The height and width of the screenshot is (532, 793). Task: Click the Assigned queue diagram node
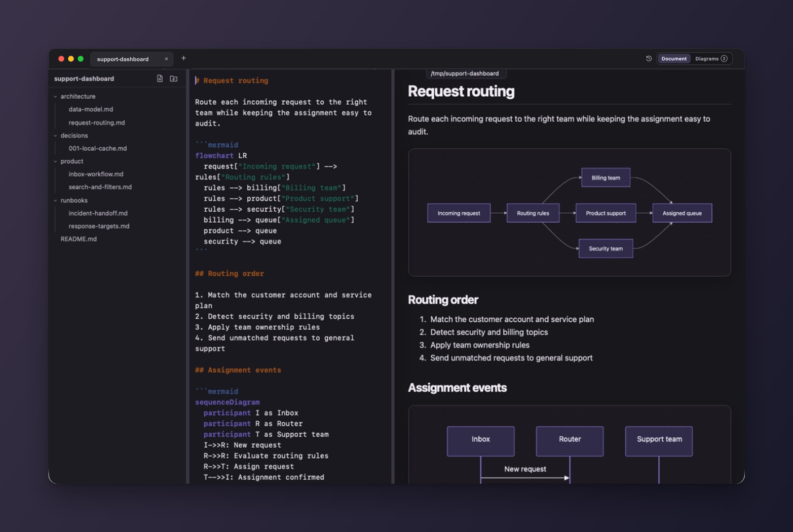tap(682, 213)
